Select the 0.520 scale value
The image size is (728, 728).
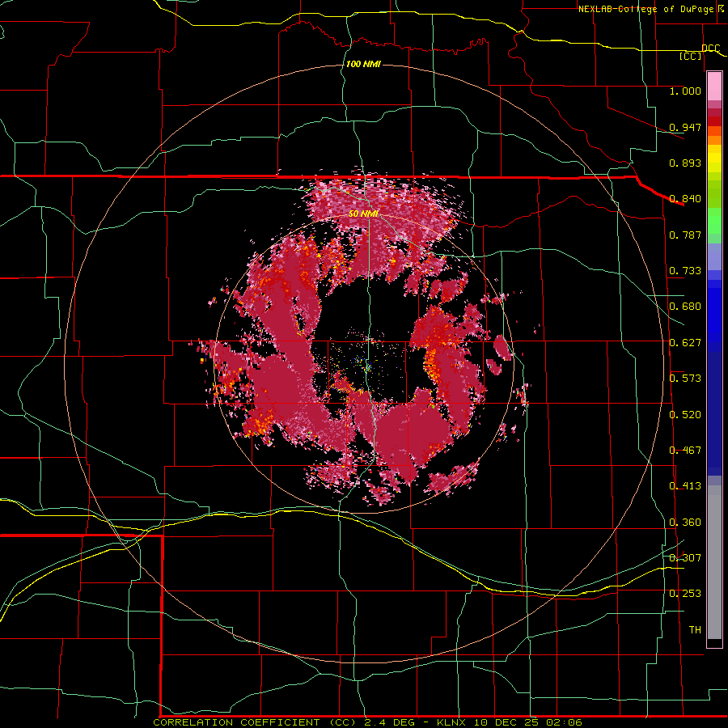(685, 415)
